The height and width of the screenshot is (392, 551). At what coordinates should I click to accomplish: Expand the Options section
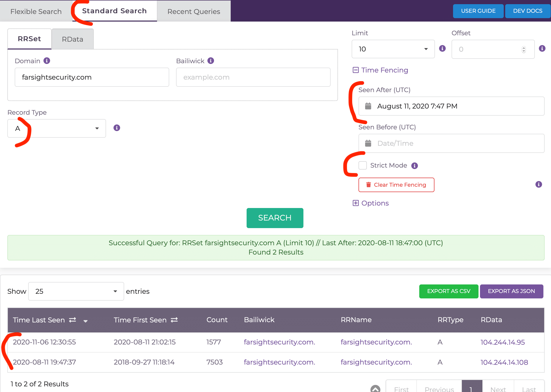pyautogui.click(x=371, y=203)
